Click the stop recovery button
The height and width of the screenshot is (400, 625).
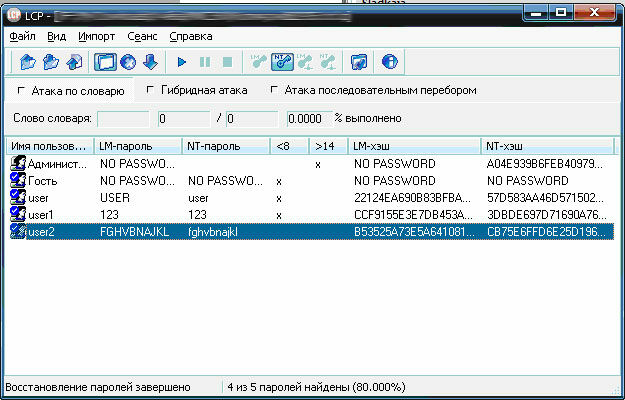coord(228,62)
